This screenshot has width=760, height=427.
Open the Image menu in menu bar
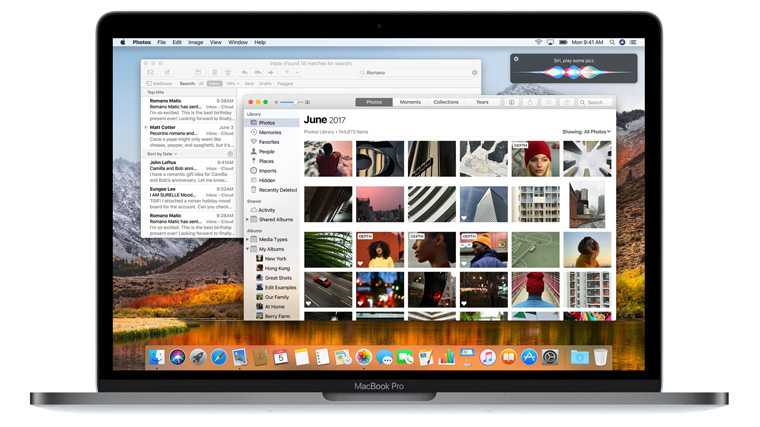tap(195, 43)
